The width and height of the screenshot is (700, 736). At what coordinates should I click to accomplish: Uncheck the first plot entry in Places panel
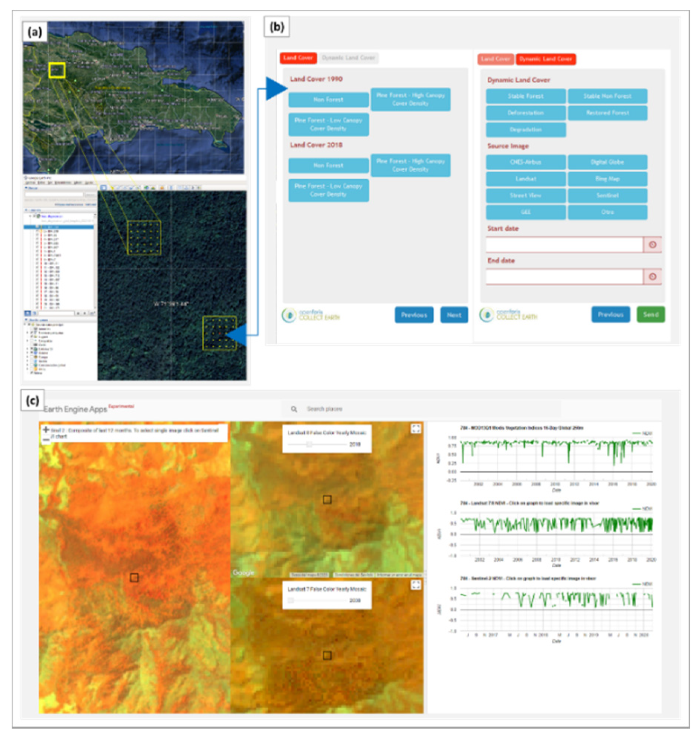tap(37, 231)
